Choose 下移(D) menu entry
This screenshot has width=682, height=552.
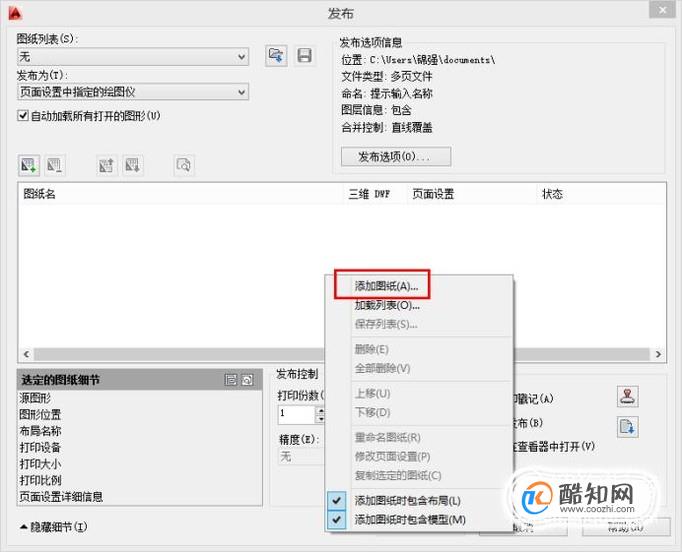(372, 412)
